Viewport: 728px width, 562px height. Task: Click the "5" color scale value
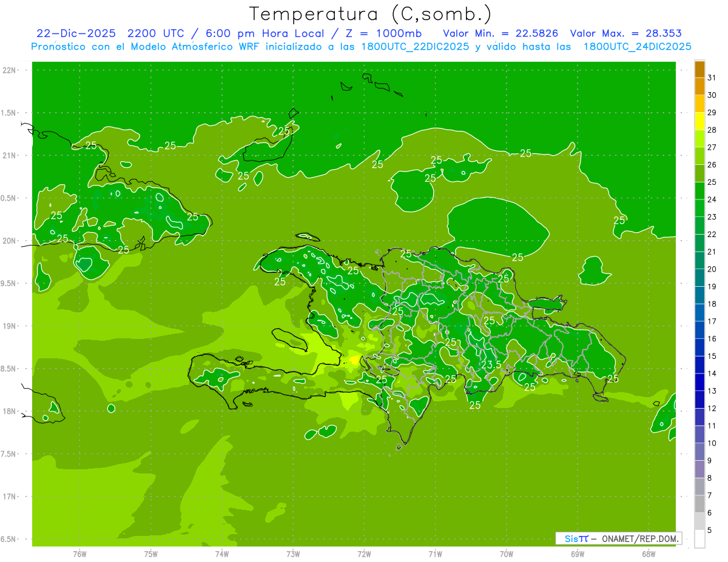(x=710, y=530)
